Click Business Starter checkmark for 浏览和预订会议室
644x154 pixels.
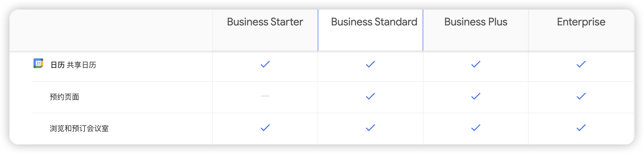click(265, 128)
